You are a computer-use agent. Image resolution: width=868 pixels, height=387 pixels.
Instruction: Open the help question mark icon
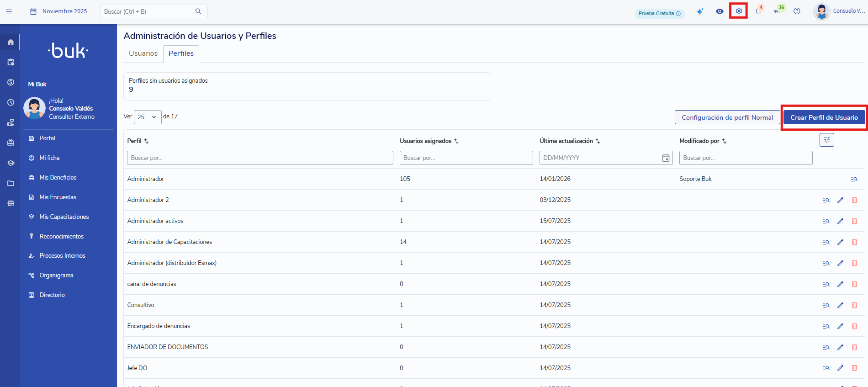pos(797,11)
